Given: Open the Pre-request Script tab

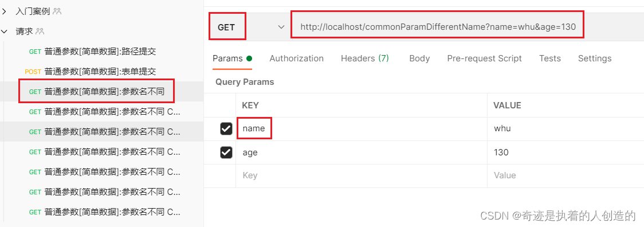Looking at the screenshot, I should [x=485, y=58].
